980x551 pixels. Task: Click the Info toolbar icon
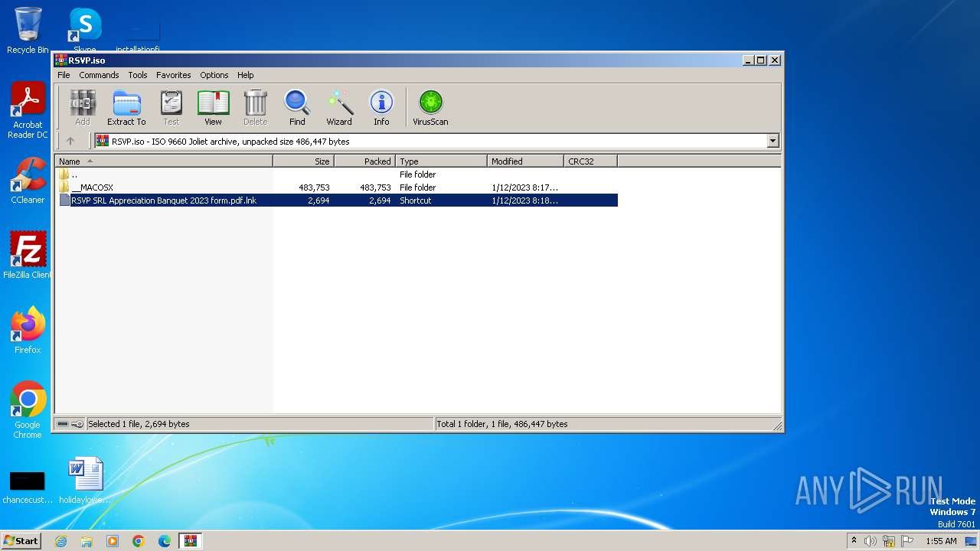[381, 107]
